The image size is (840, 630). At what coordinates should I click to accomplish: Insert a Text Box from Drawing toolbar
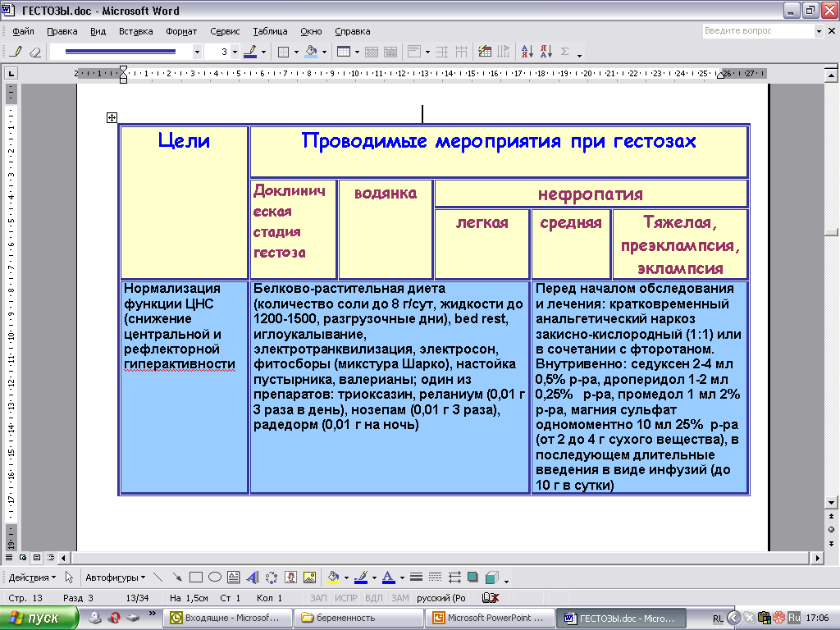pos(233,577)
